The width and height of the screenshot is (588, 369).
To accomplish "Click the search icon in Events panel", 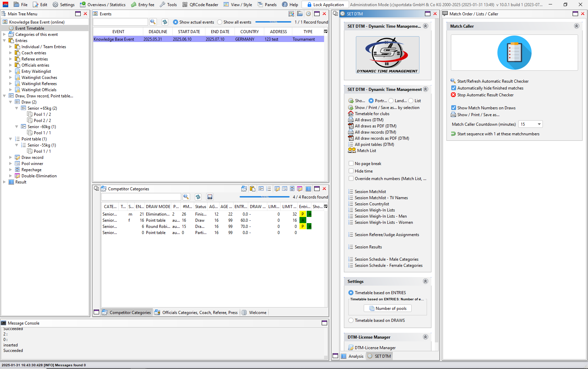I will 153,22.
